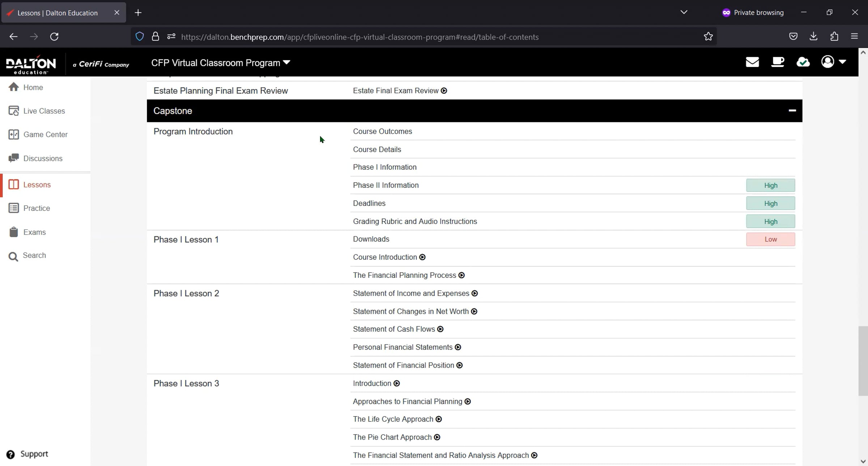This screenshot has height=466, width=868.
Task: Click the browser address bar URL
Action: point(359,37)
